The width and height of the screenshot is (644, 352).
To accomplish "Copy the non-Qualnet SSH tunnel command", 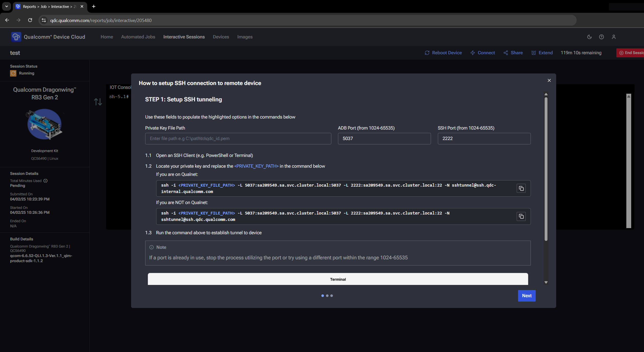I will (x=521, y=216).
